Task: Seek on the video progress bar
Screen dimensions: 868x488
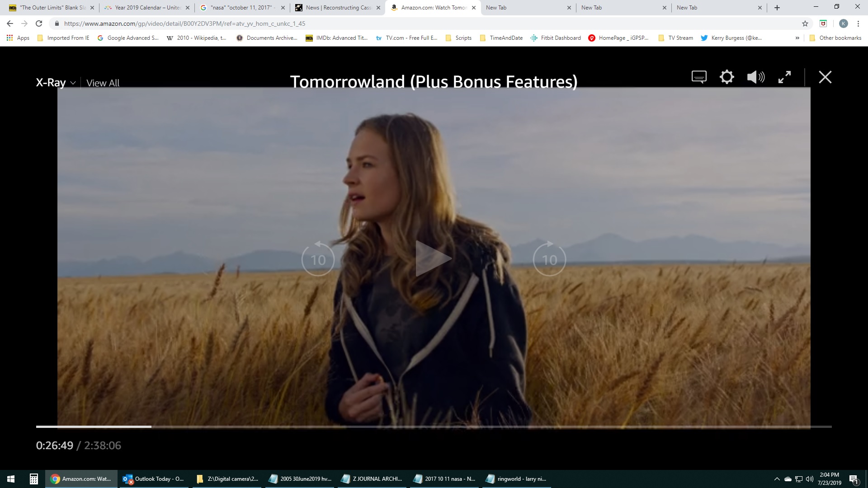Action: pyautogui.click(x=434, y=427)
